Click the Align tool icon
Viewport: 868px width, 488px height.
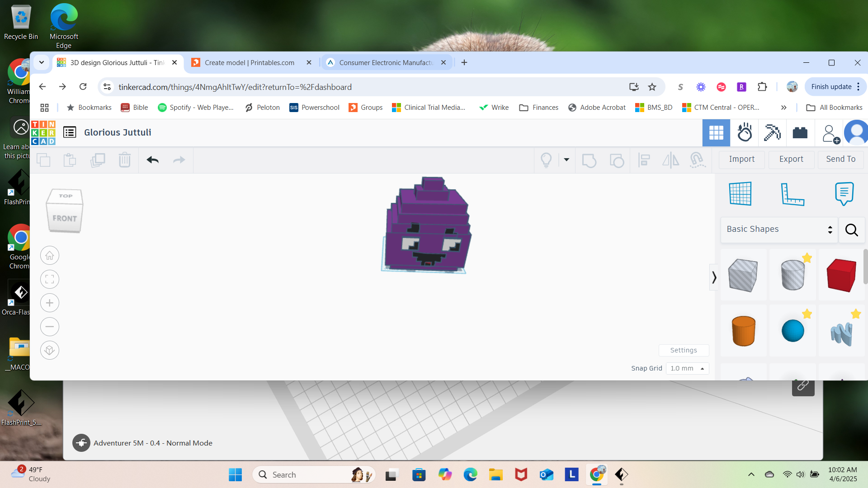click(x=644, y=160)
